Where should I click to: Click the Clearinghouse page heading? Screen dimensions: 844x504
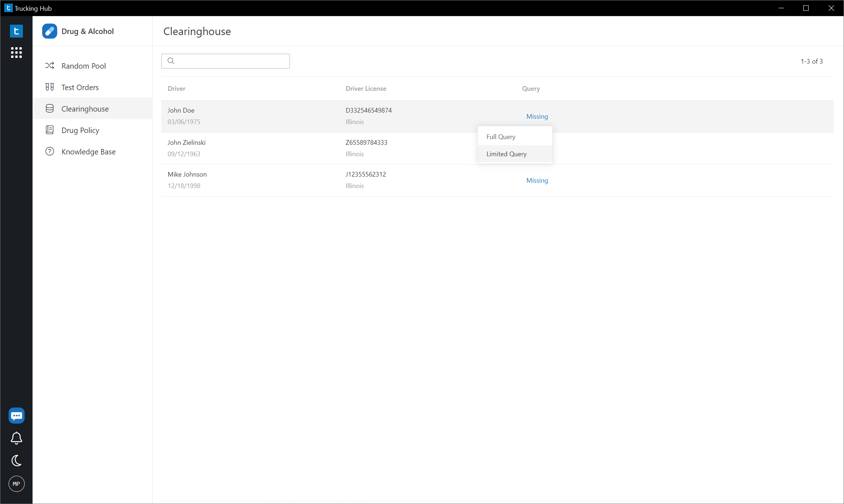click(197, 31)
